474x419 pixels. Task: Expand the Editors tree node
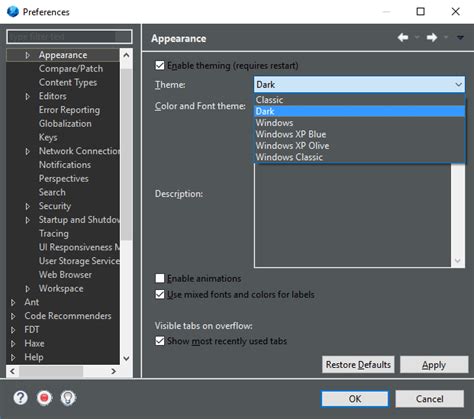pos(28,96)
